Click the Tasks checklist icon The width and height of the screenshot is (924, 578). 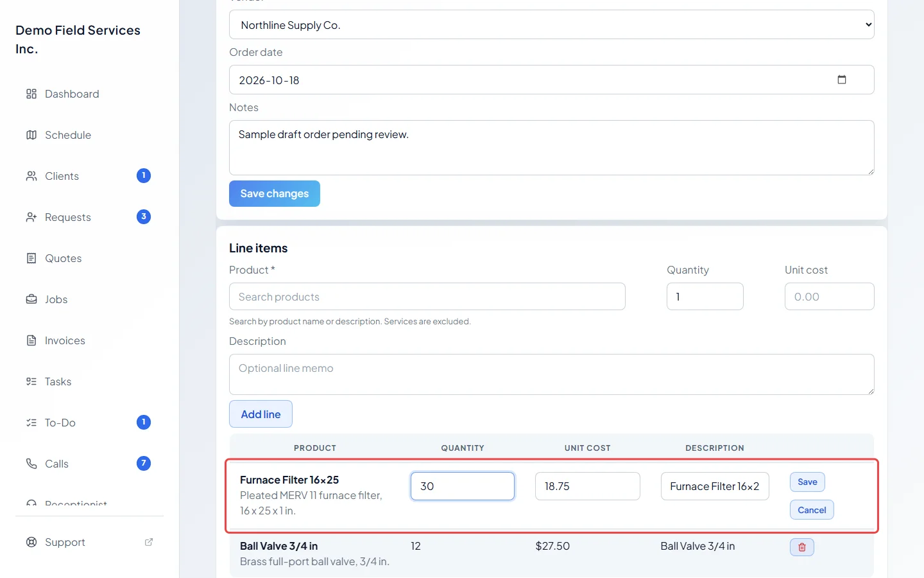(31, 381)
